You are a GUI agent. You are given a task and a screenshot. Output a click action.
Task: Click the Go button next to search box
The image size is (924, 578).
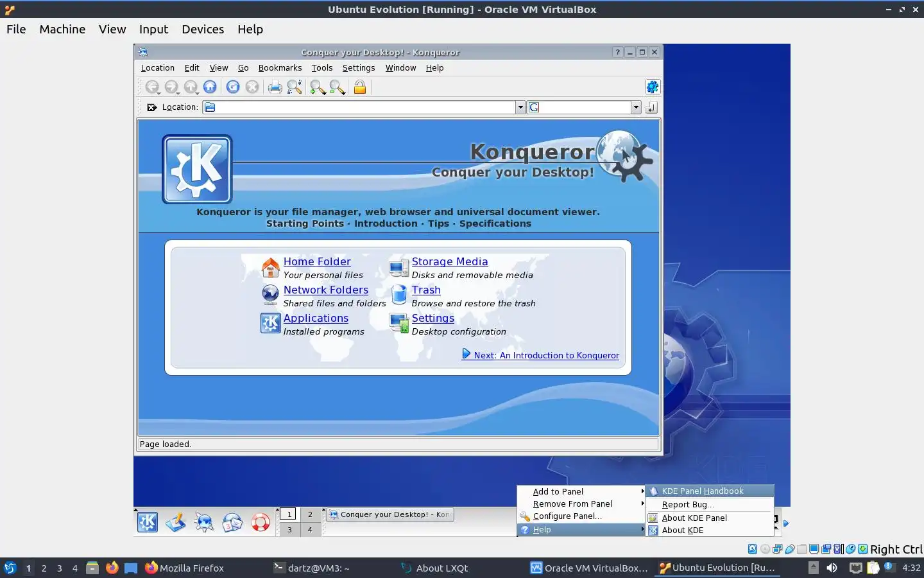tap(651, 107)
